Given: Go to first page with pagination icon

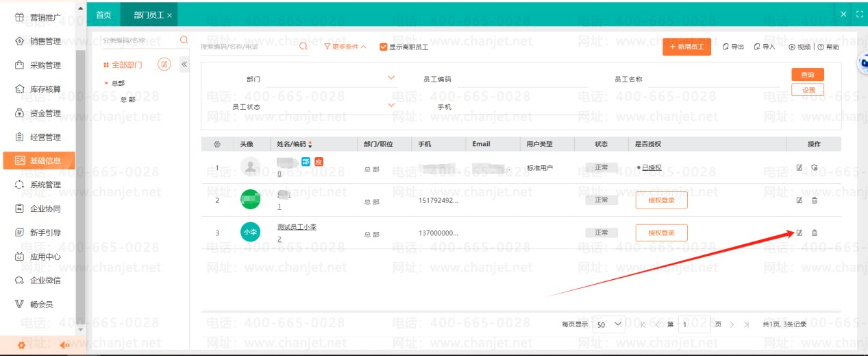Looking at the screenshot, I should click(643, 324).
